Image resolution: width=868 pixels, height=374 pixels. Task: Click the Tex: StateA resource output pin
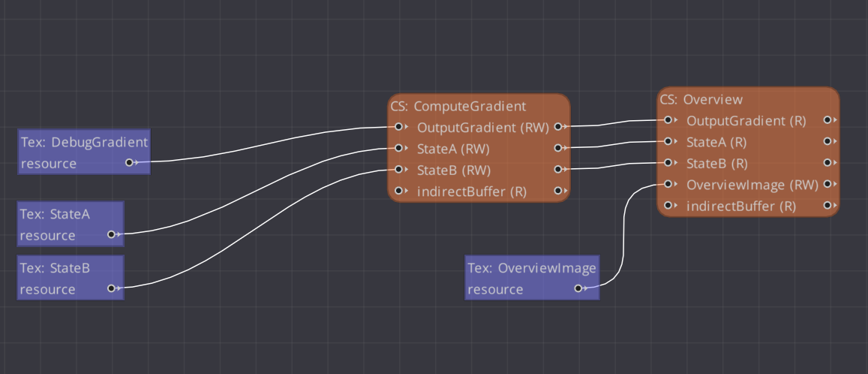pyautogui.click(x=111, y=234)
